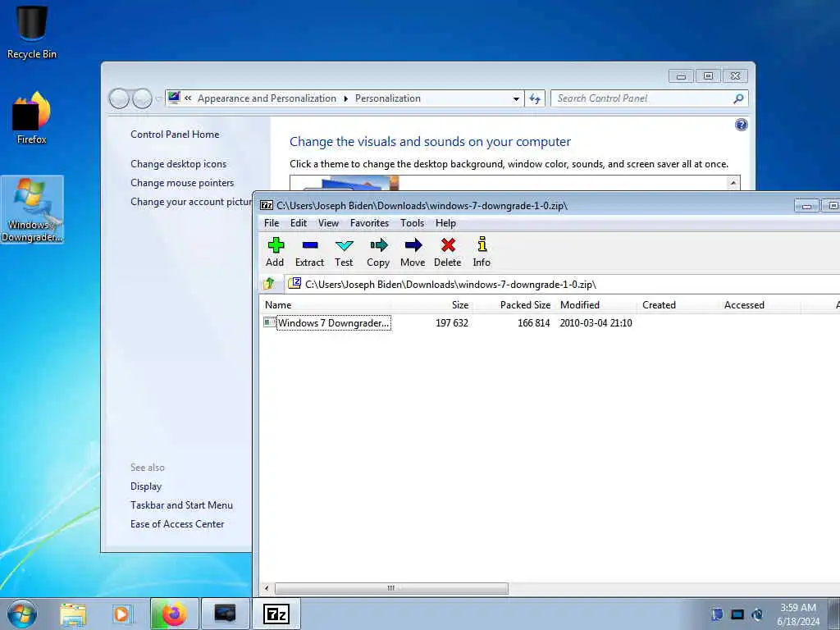This screenshot has height=630, width=840.
Task: Click Change your account picture link
Action: click(x=190, y=202)
